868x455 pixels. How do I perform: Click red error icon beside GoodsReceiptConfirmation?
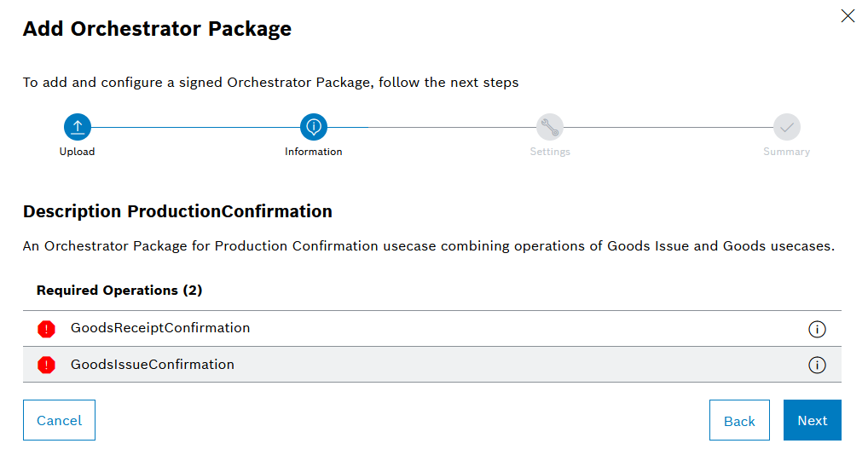(46, 329)
